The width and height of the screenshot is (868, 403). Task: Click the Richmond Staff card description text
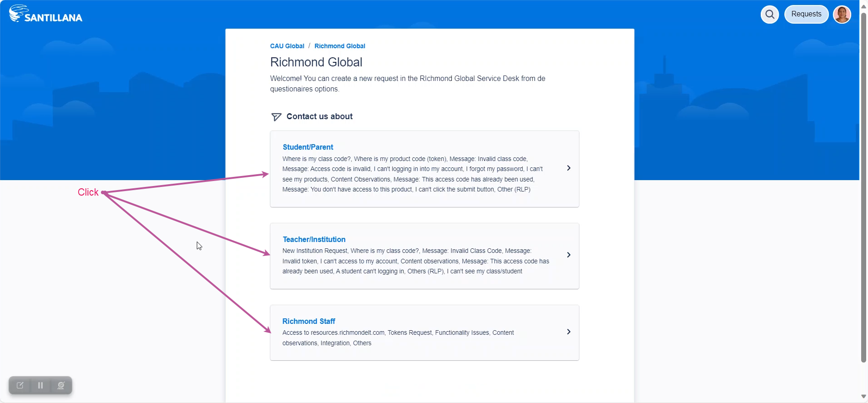tap(398, 338)
